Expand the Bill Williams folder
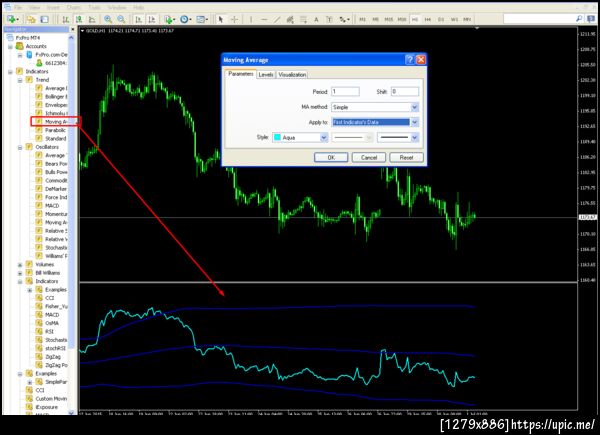 click(20, 273)
